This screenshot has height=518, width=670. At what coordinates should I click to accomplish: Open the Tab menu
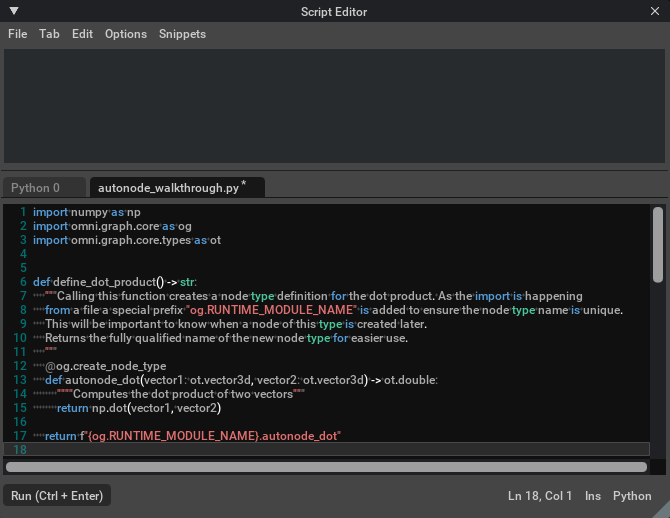pos(49,34)
